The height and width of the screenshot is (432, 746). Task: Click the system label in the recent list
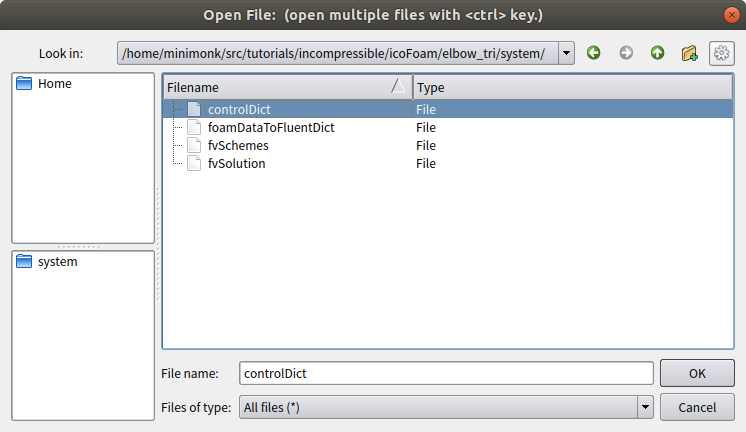click(58, 262)
